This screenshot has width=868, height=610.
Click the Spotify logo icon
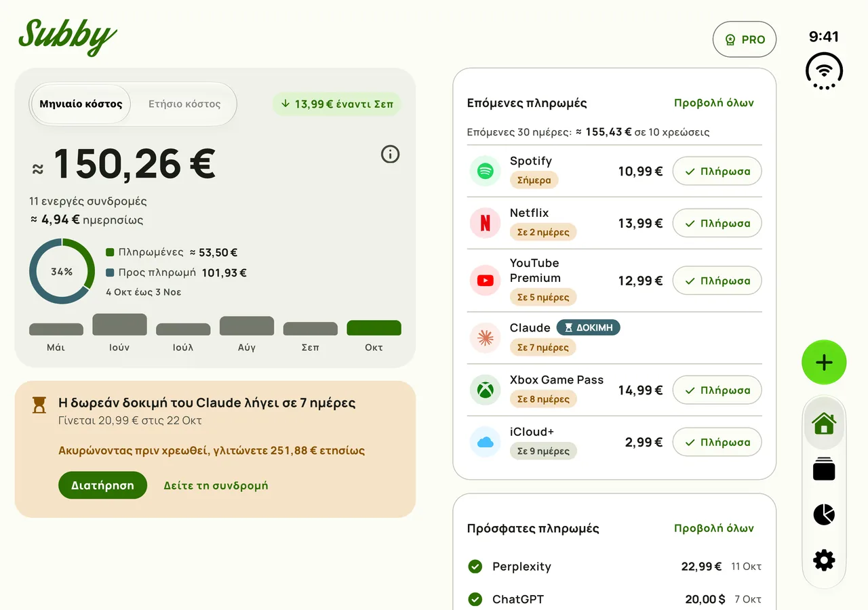point(485,171)
